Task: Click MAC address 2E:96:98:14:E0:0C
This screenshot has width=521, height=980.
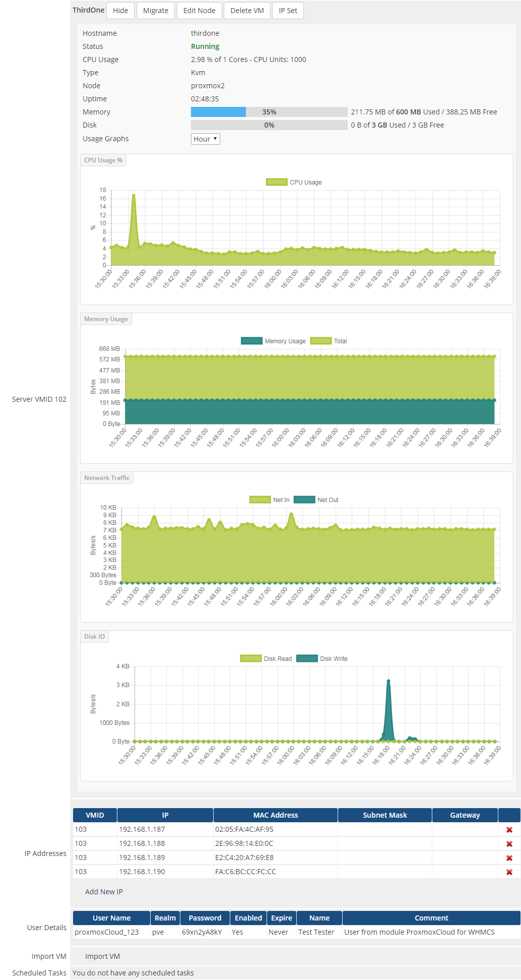Action: 244,843
